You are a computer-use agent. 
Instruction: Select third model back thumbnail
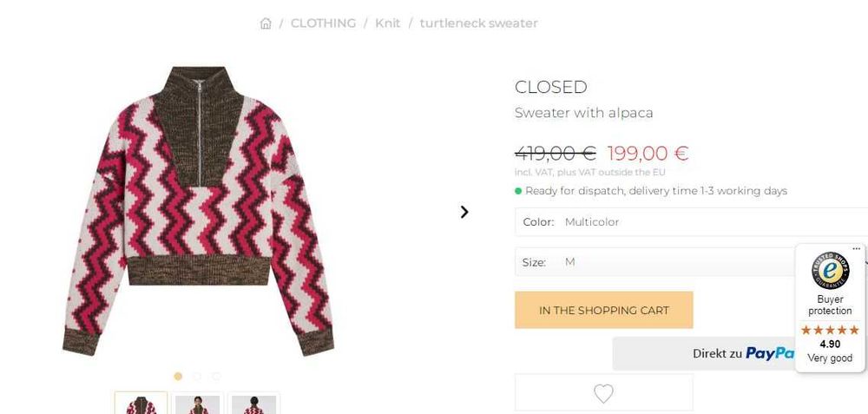point(254,403)
